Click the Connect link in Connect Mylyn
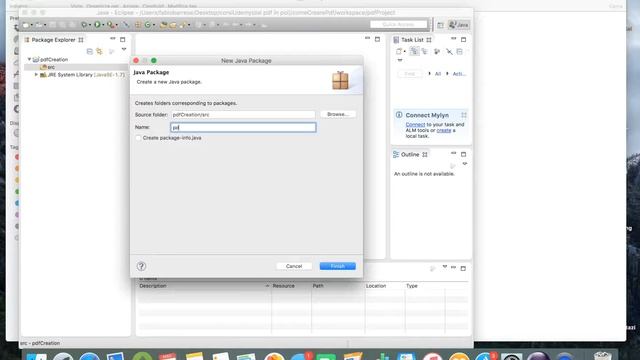The image size is (640, 360). click(x=415, y=124)
